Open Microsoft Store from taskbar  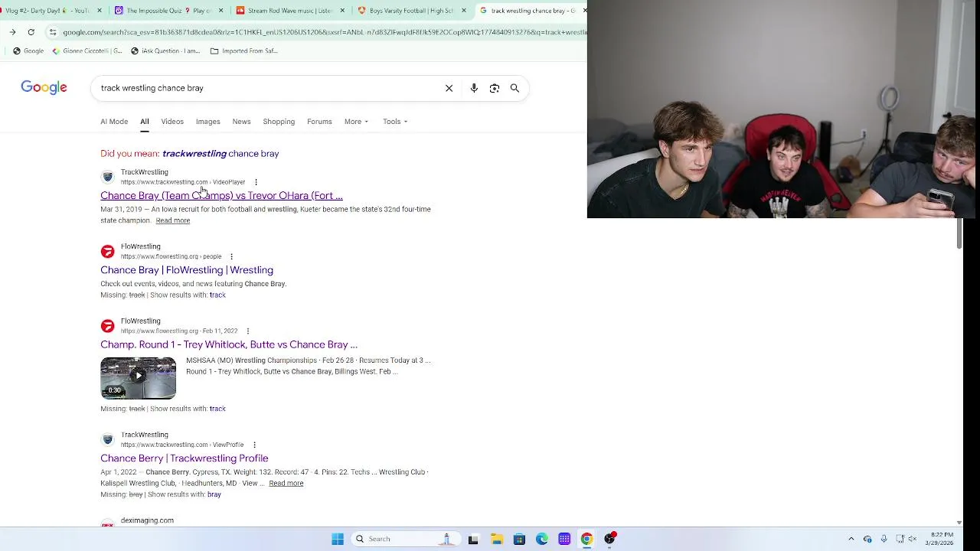pos(519,539)
